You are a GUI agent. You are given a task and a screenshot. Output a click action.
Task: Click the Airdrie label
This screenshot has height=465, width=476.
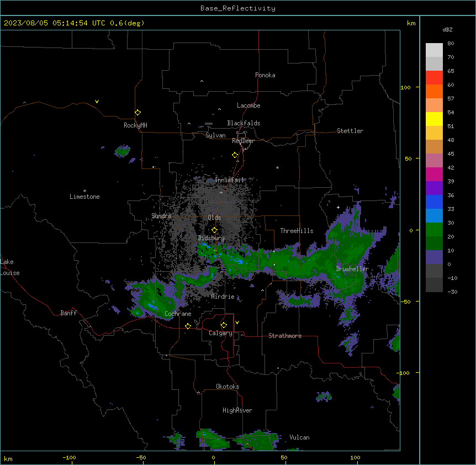(223, 297)
